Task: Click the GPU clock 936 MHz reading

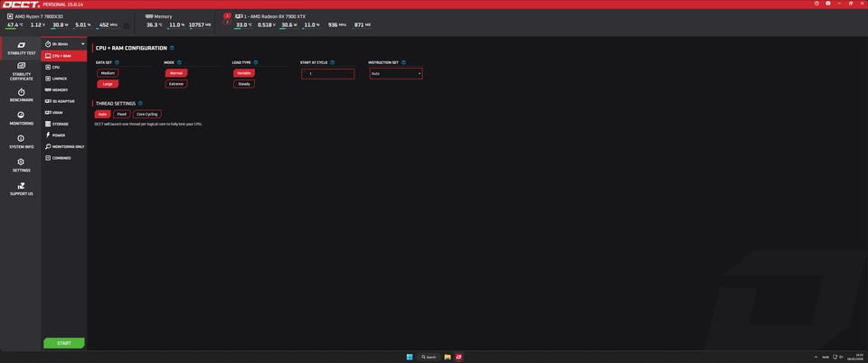Action: point(337,25)
